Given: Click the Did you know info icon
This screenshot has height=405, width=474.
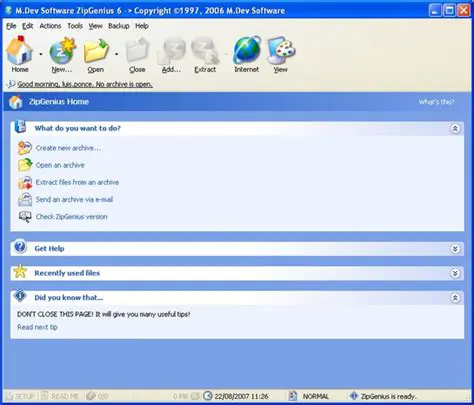Looking at the screenshot, I should (x=20, y=296).
